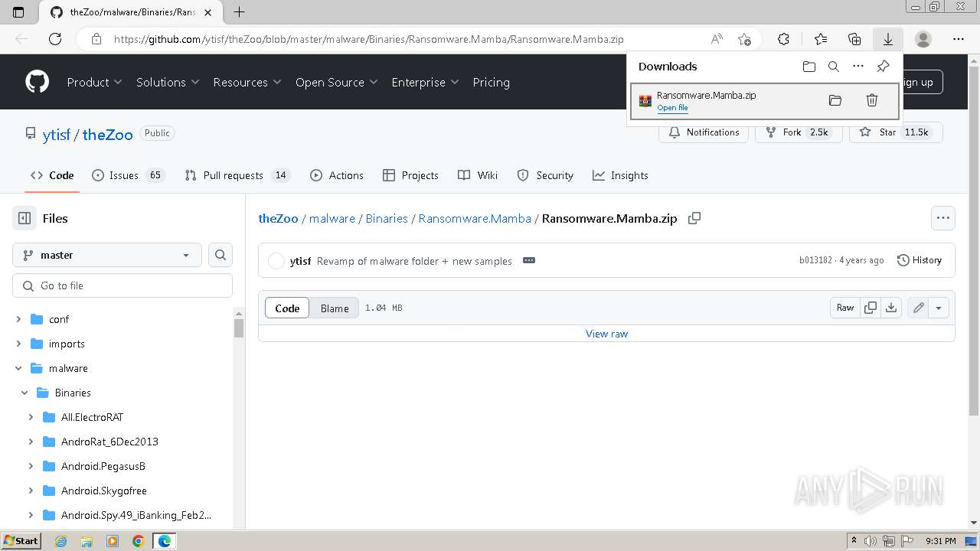
Task: Expand the Open Source menu
Action: pos(337,82)
